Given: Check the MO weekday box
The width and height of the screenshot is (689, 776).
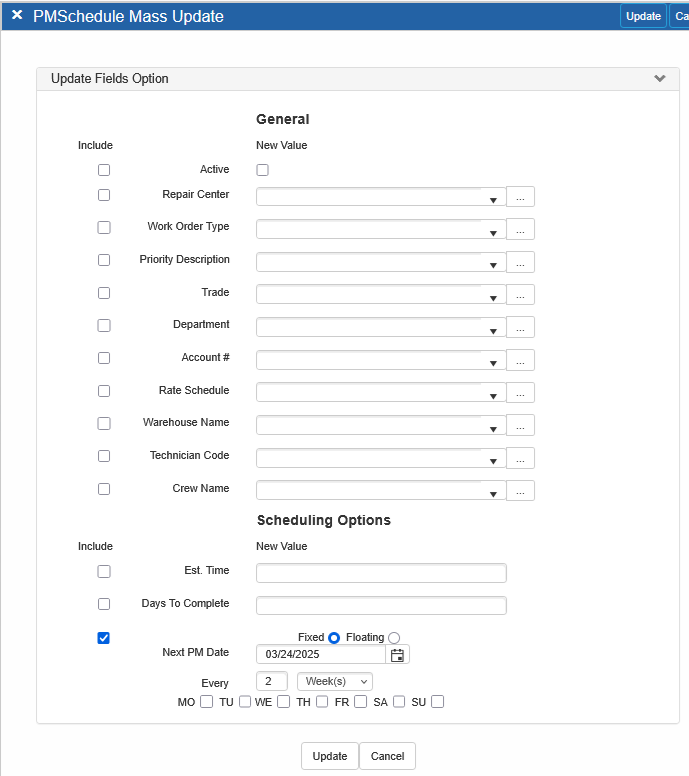Looking at the screenshot, I should point(207,702).
